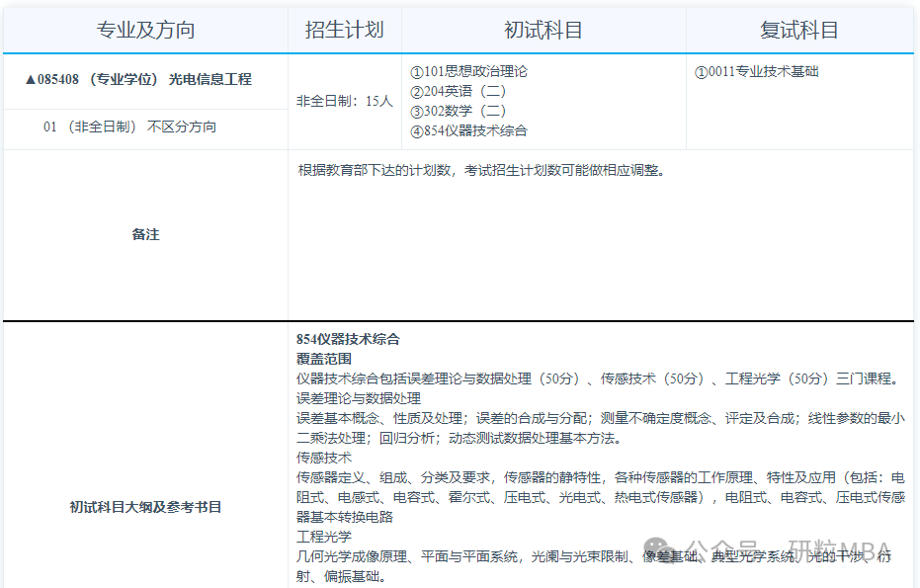
Task: Click the 工程光学 section title
Action: tap(324, 537)
